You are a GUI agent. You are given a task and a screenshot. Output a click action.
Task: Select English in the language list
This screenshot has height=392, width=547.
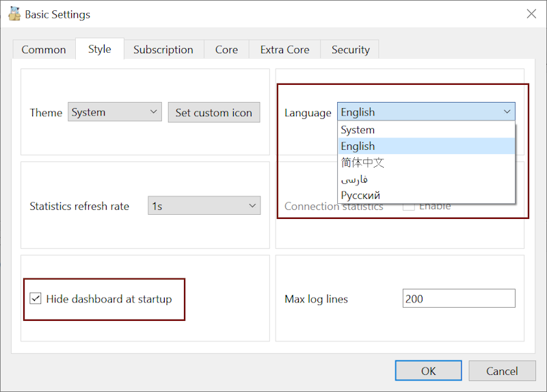coord(358,146)
